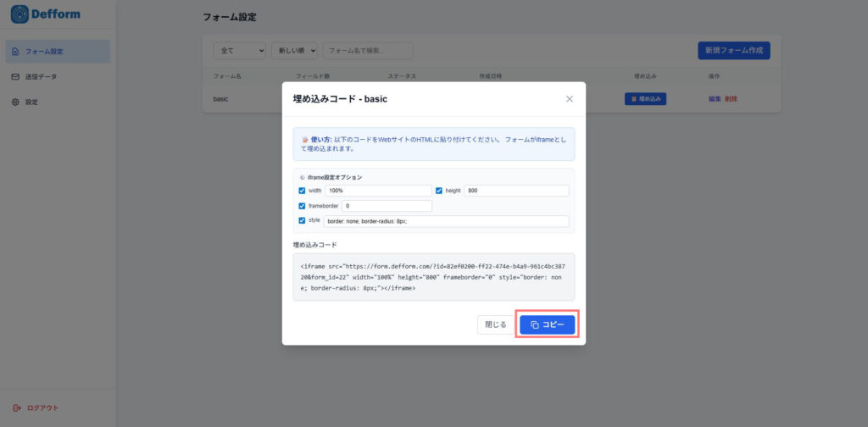Click the 設定 gear icon in sidebar
Screen dimensions: 868x427
click(15, 103)
